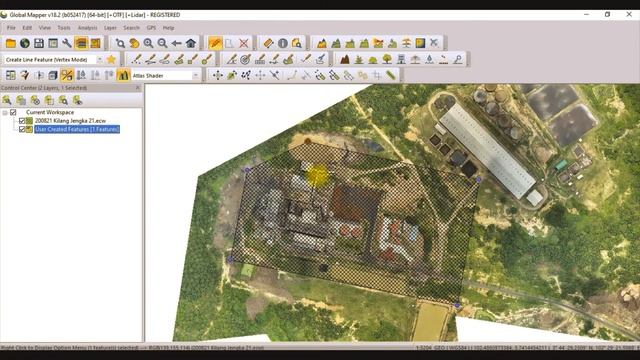Click the long white-roofed building on the map
Screen dimensions: 640x360
click(487, 151)
